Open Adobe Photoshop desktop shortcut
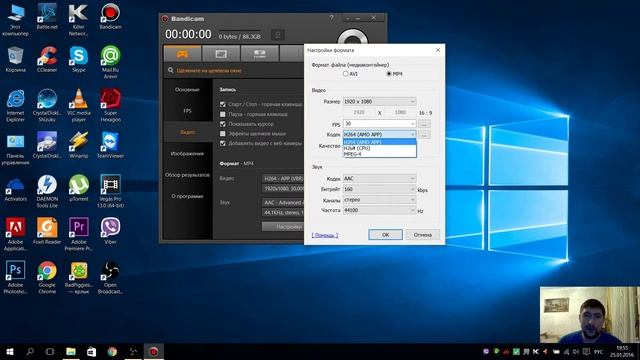 click(x=15, y=278)
